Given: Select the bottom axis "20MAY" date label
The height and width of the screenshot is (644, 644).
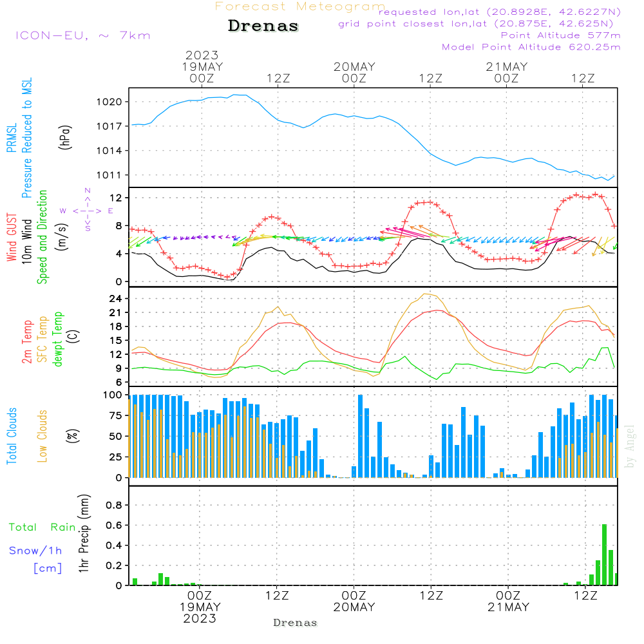Looking at the screenshot, I should point(354,607).
